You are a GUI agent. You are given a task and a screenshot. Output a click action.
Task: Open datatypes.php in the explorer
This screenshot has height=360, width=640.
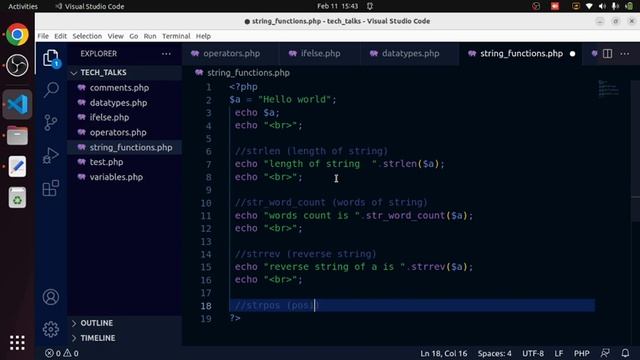coord(125,103)
